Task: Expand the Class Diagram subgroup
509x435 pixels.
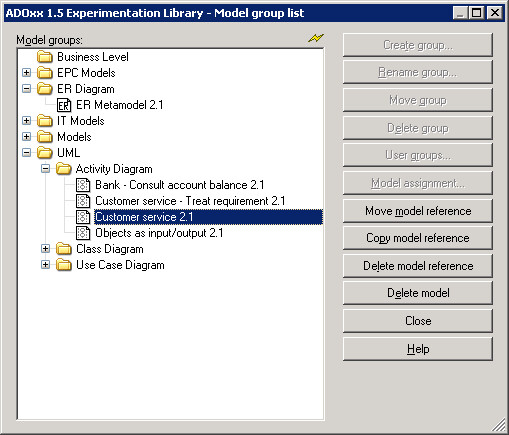Action: (x=46, y=249)
